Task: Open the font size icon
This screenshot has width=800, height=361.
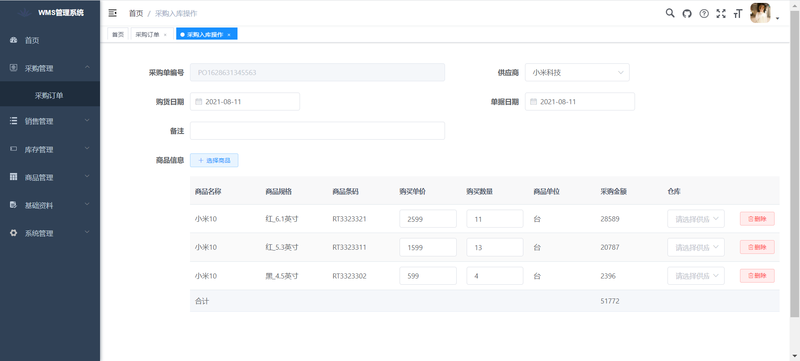Action: click(x=737, y=14)
